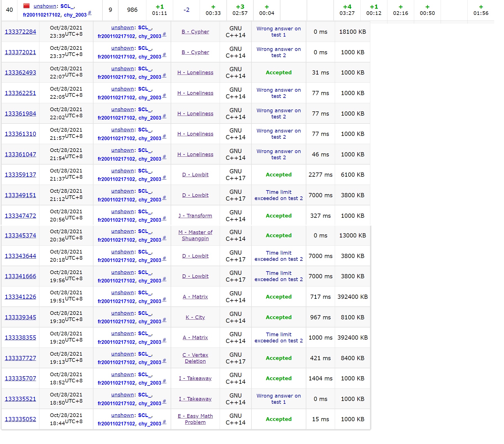The width and height of the screenshot is (504, 444).
Task: Click the -2 failed attempts standings cell
Action: [186, 10]
